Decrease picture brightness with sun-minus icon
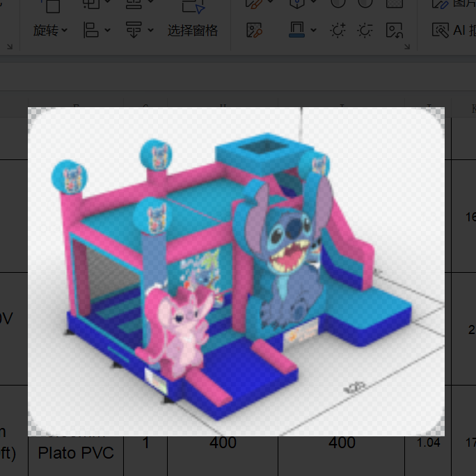476x476 pixels. [x=365, y=31]
